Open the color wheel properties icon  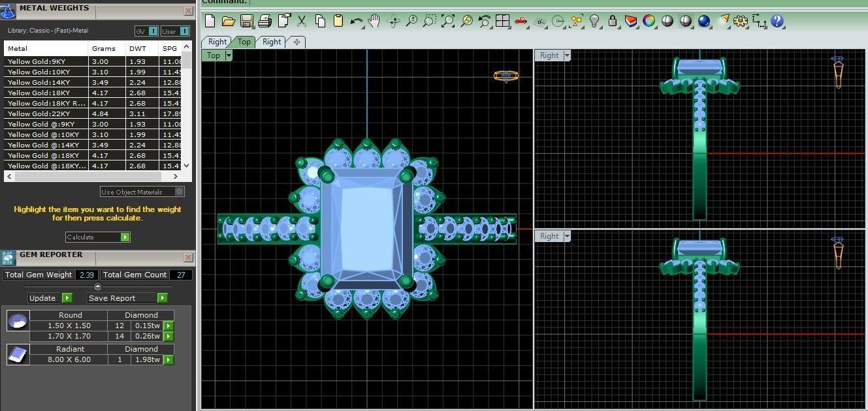click(x=649, y=21)
